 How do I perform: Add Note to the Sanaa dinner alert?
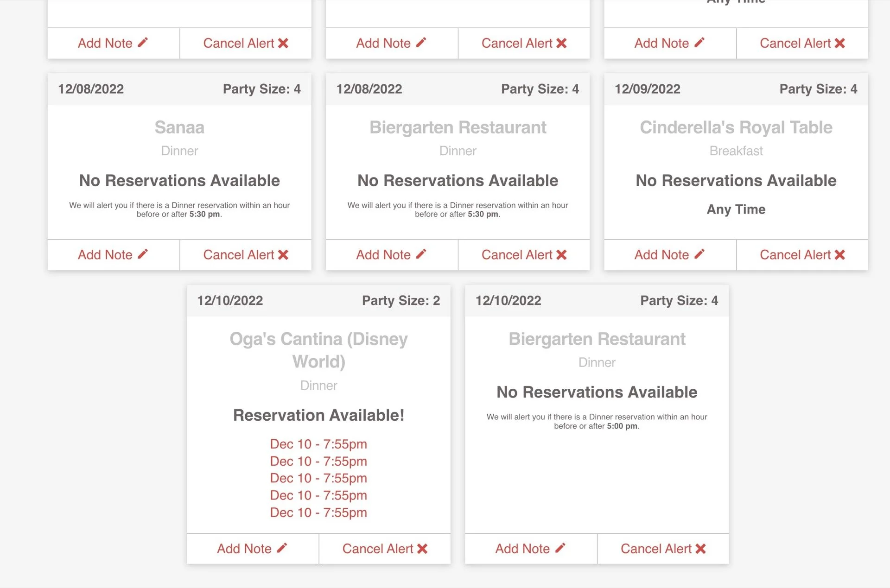[x=106, y=255]
